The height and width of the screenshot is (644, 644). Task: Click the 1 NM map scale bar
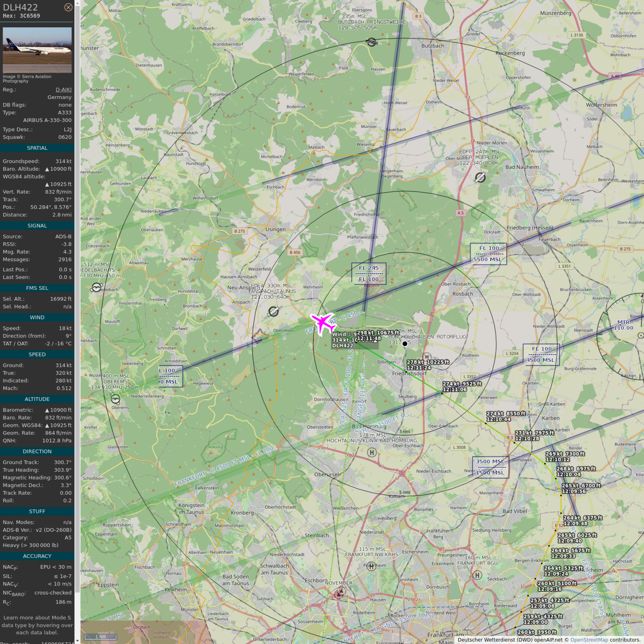coord(100,636)
